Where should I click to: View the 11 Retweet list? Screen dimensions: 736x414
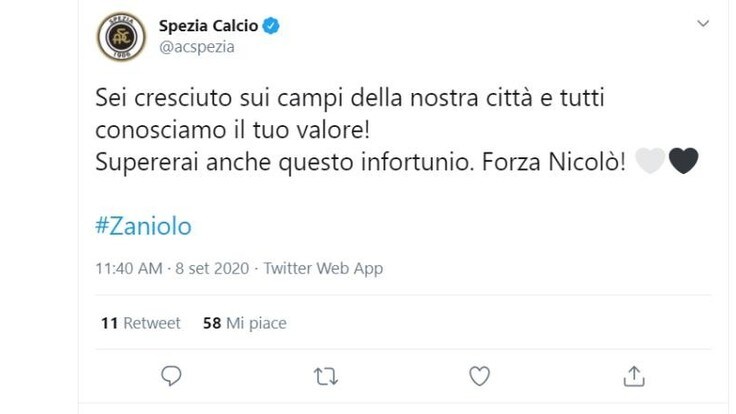click(141, 323)
